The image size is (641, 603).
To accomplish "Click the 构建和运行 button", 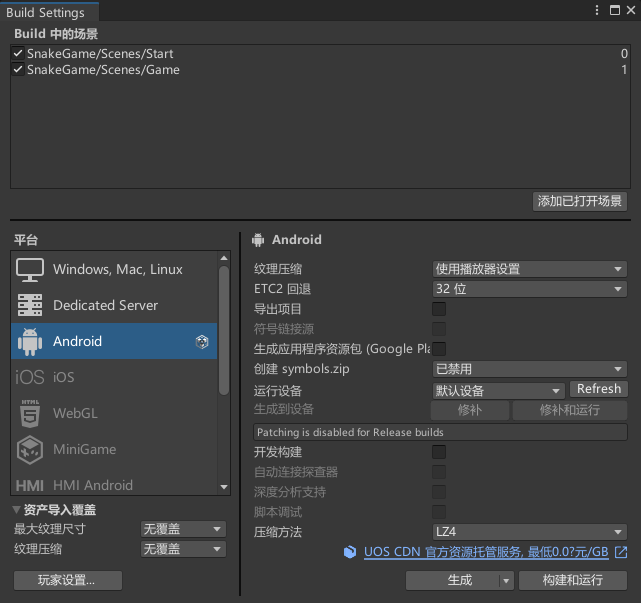I will point(573,581).
